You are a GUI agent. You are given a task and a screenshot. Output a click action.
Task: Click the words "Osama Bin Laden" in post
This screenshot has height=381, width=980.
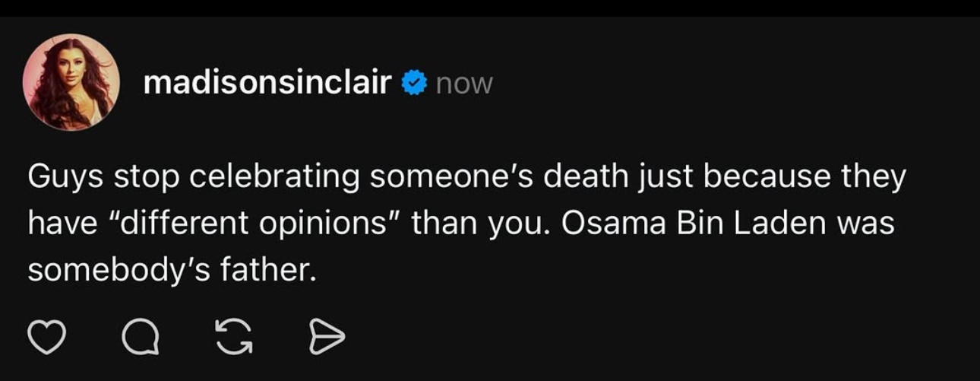(646, 224)
